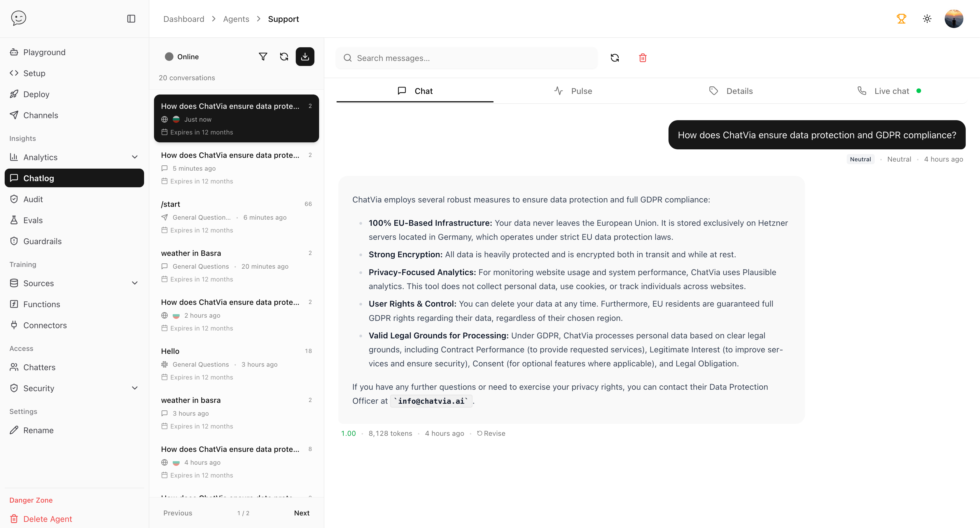Open the Guardrails page

[74, 241]
